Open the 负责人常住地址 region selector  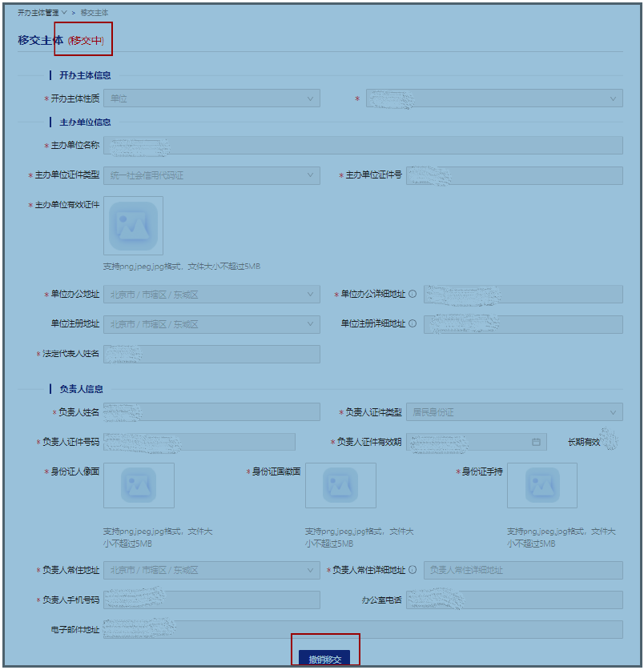pyautogui.click(x=211, y=571)
